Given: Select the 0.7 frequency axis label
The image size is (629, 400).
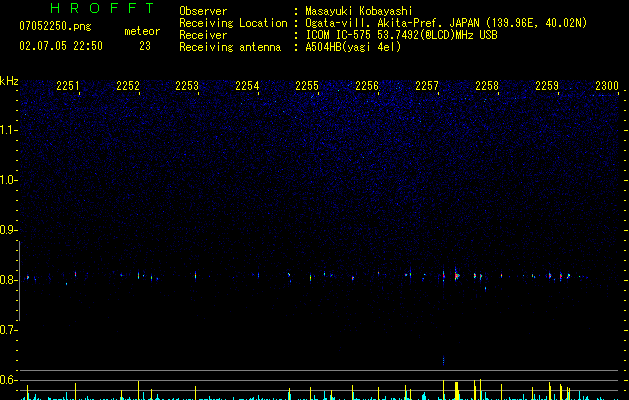Looking at the screenshot, I should coord(9,330).
